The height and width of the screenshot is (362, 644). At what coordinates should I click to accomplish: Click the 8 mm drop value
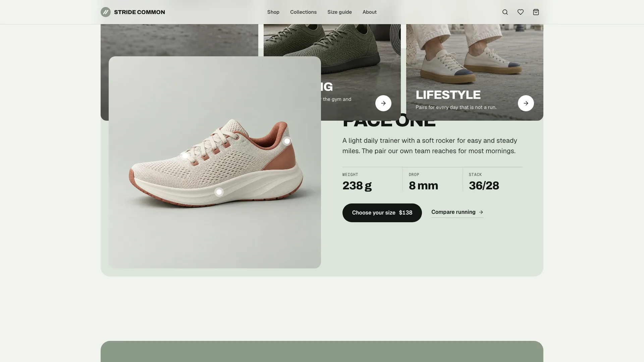coord(423,186)
